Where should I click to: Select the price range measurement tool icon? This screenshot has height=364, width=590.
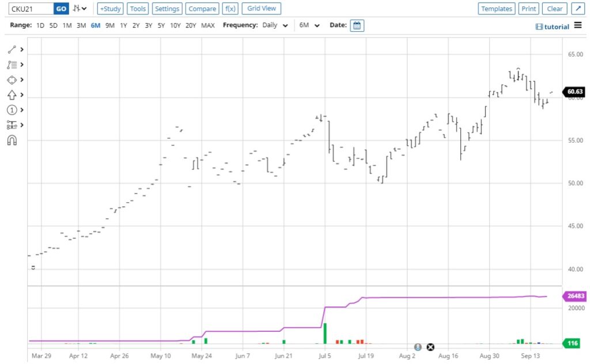(x=12, y=125)
